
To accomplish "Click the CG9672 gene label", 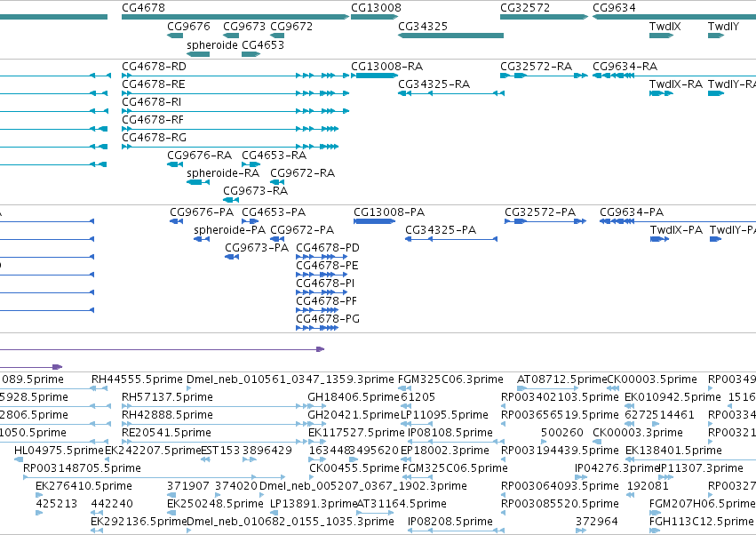I will point(291,27).
